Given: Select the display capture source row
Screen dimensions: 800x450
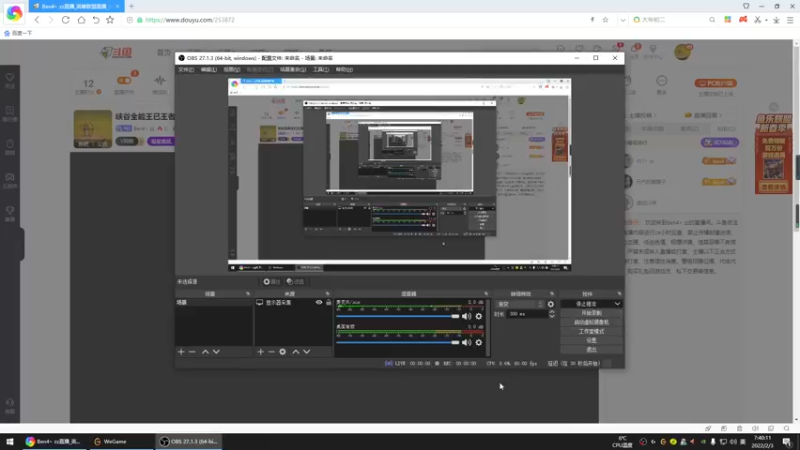Looking at the screenshot, I should pyautogui.click(x=293, y=303).
